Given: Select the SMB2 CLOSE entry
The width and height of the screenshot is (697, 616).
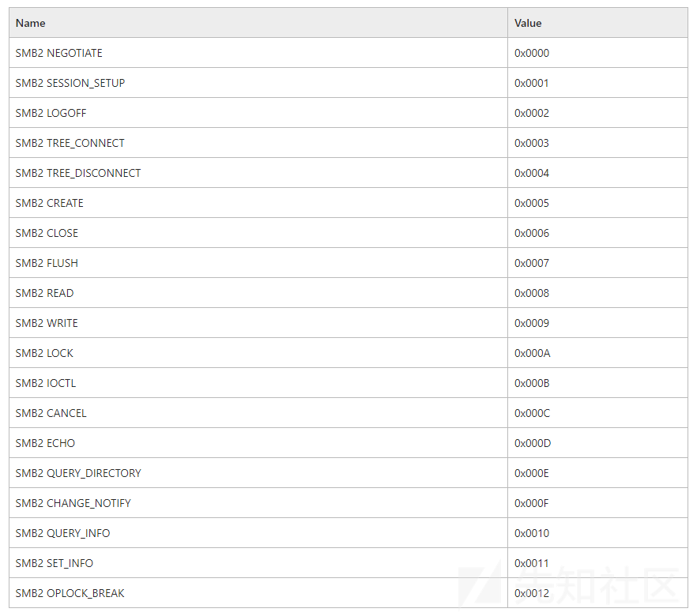Looking at the screenshot, I should pyautogui.click(x=47, y=233).
